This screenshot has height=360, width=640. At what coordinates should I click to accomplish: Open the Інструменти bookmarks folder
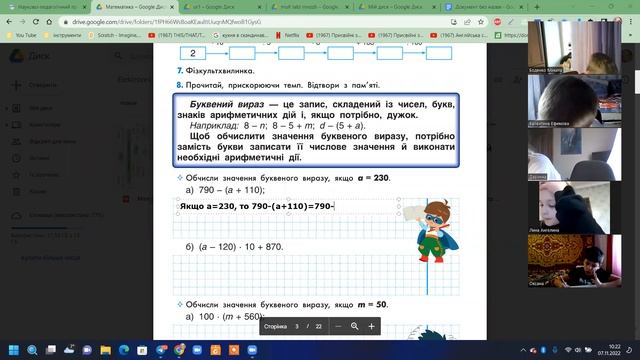tap(62, 36)
